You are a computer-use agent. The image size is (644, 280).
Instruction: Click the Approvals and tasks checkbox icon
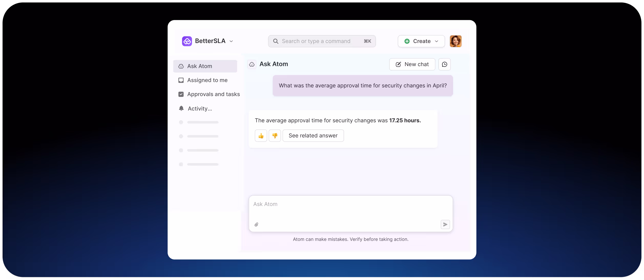pyautogui.click(x=181, y=94)
